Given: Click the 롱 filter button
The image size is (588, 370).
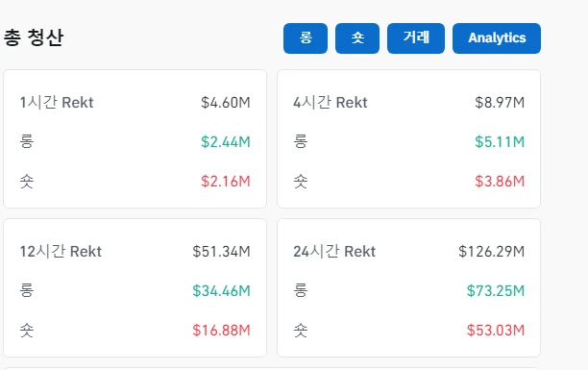Looking at the screenshot, I should (x=306, y=38).
